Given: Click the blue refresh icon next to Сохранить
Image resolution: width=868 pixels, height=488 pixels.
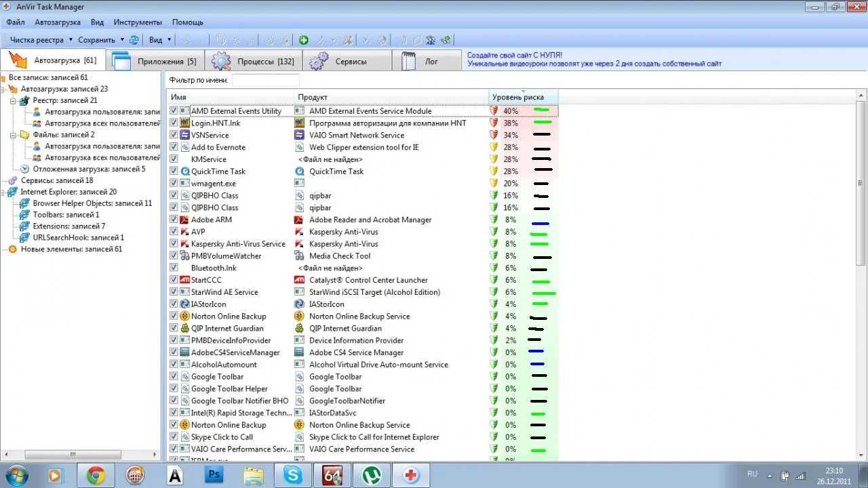Looking at the screenshot, I should (x=134, y=40).
